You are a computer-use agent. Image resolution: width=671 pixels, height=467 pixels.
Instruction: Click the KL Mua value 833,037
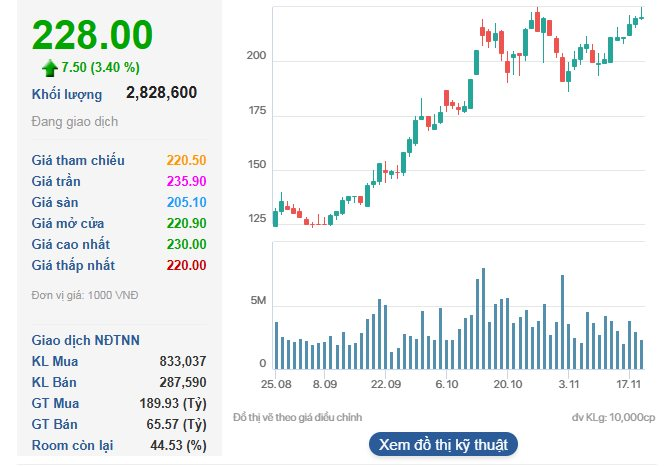(x=183, y=361)
